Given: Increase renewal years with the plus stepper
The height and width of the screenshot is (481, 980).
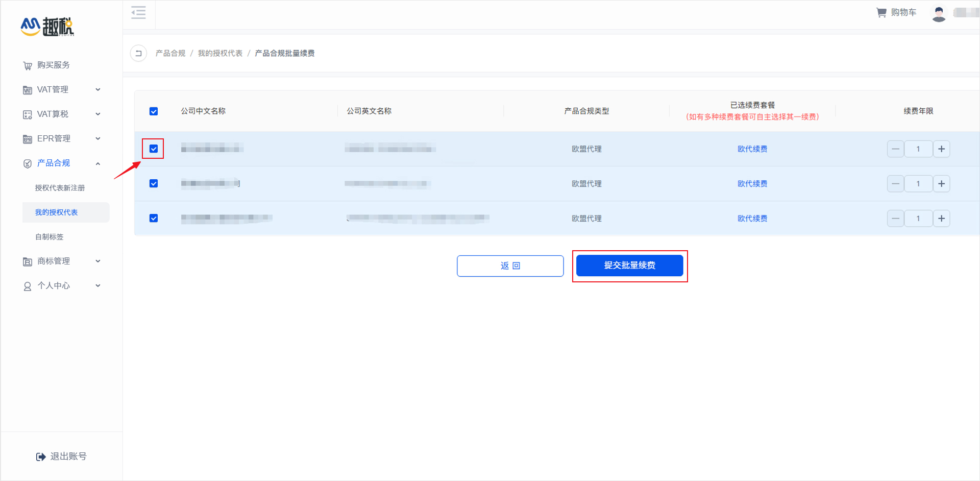Looking at the screenshot, I should pos(942,149).
